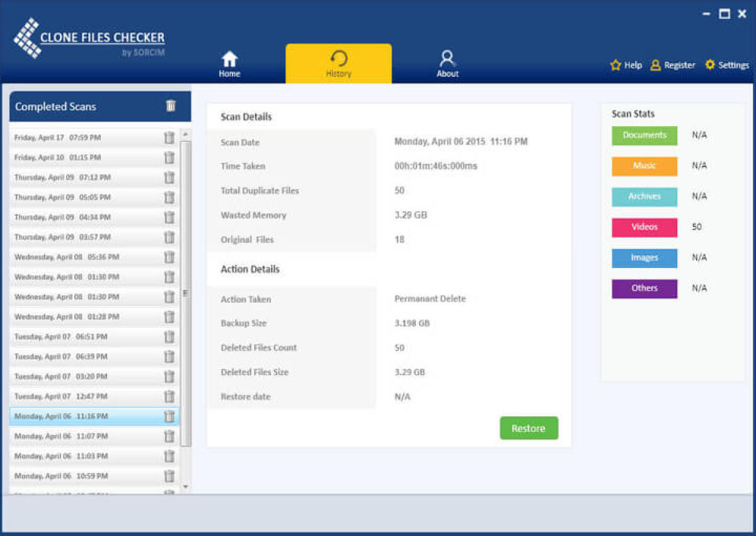Delete the Tuesday, April 07 12:47 PM scan
Image resolution: width=756 pixels, height=536 pixels.
point(169,397)
